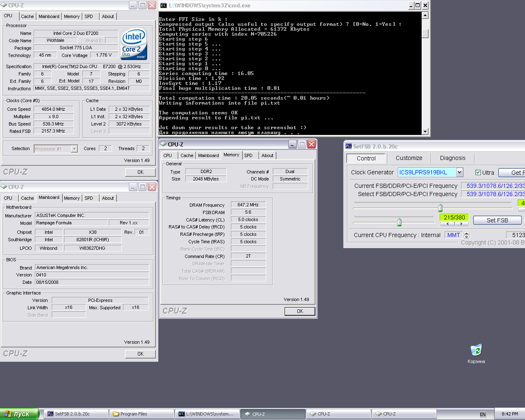Screen dimensions: 525x420
Task: Open About tab in CPU-Z Mainboard window
Action: [108, 198]
